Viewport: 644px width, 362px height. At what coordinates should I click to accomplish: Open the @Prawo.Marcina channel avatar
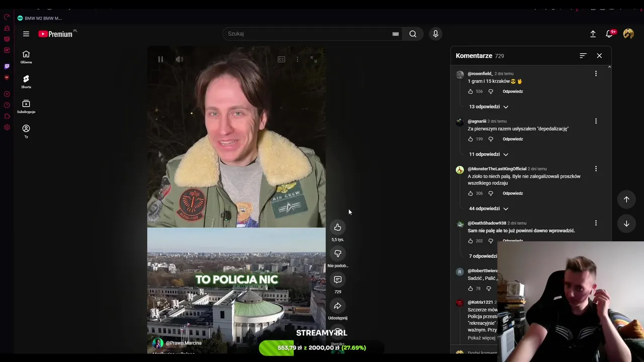point(158,343)
